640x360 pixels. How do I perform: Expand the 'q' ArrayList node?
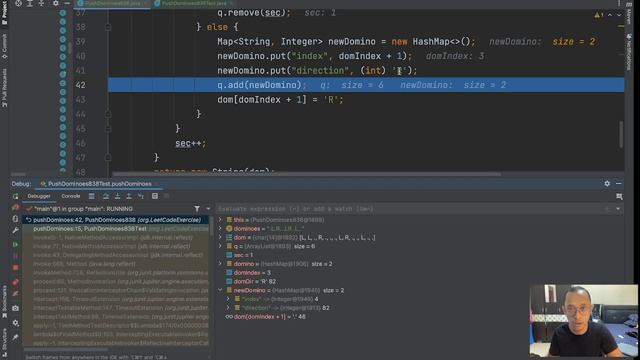(x=220, y=246)
